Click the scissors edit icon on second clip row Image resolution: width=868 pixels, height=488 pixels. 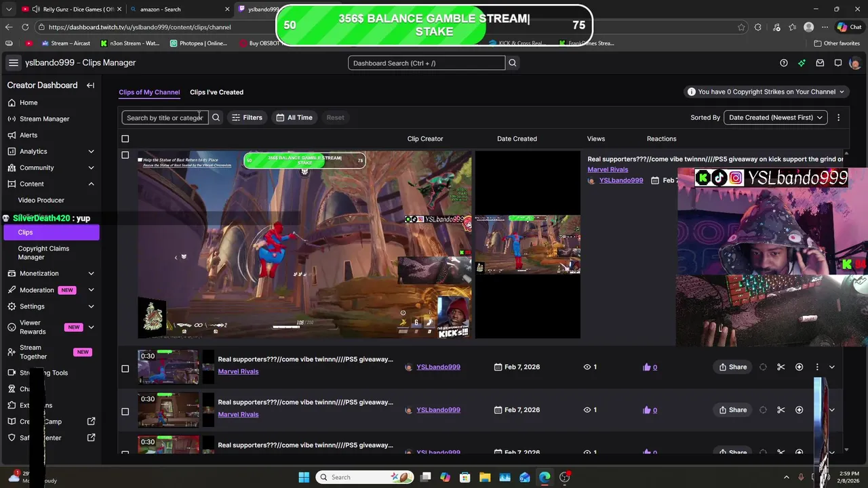click(x=781, y=409)
